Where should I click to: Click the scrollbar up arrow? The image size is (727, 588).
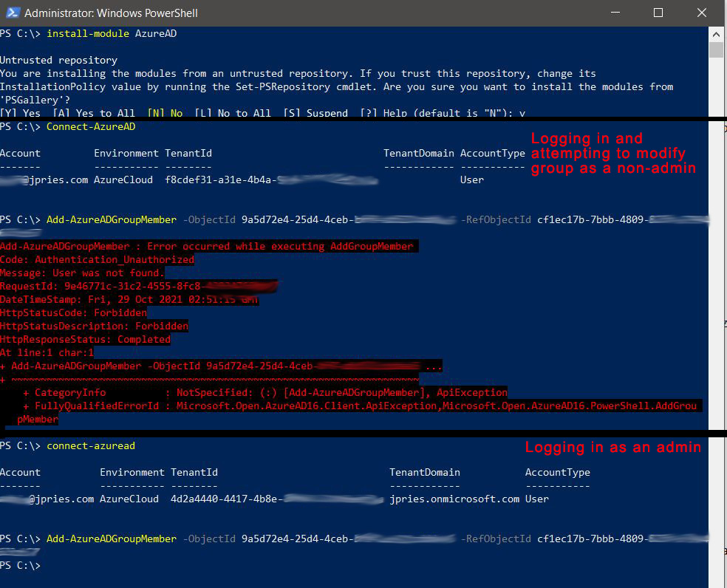(716, 34)
